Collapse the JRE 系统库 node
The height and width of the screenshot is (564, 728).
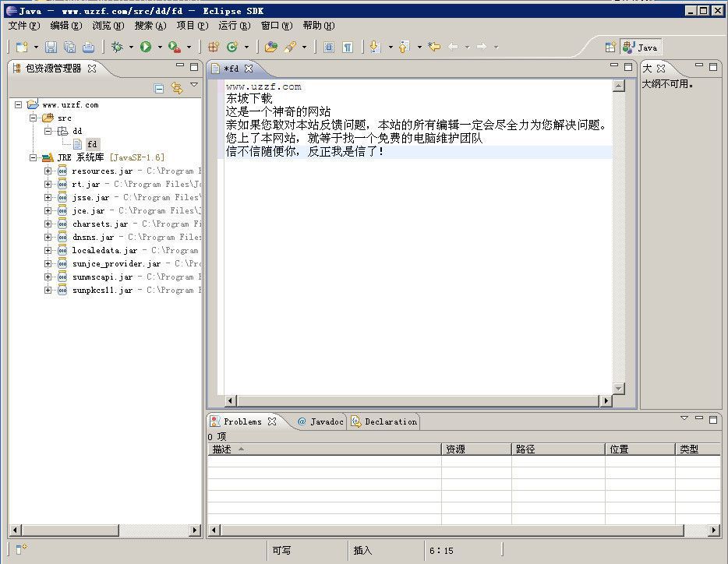pyautogui.click(x=33, y=157)
